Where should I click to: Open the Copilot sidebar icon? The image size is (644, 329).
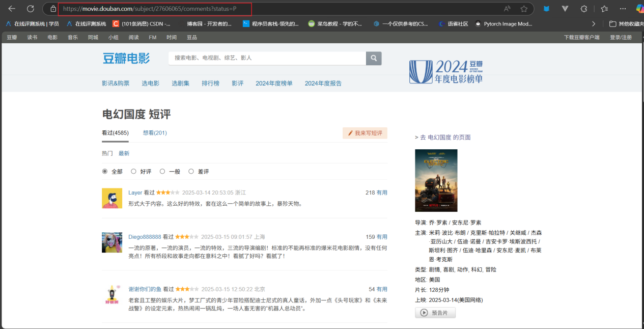(639, 9)
